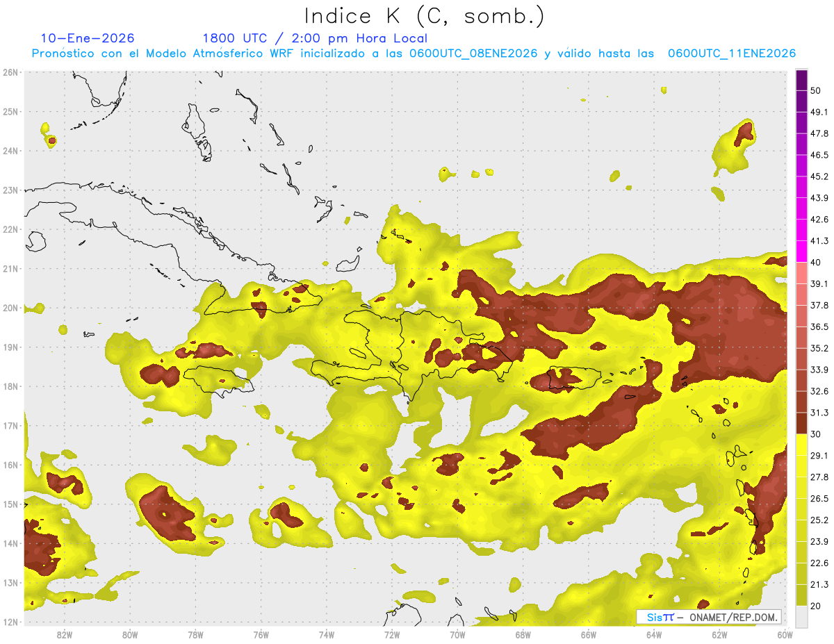The image size is (834, 644).
Task: Click the "26N" latitude label
Action: click(10, 72)
